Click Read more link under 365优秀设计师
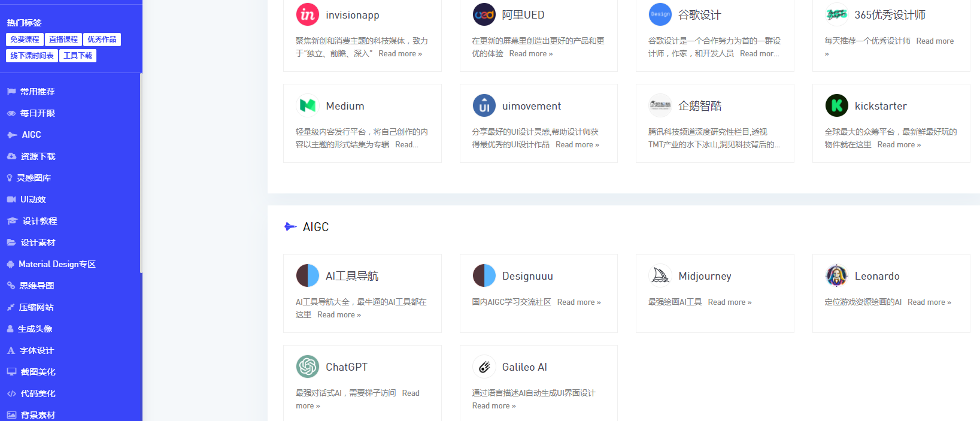This screenshot has height=421, width=980. coord(935,41)
